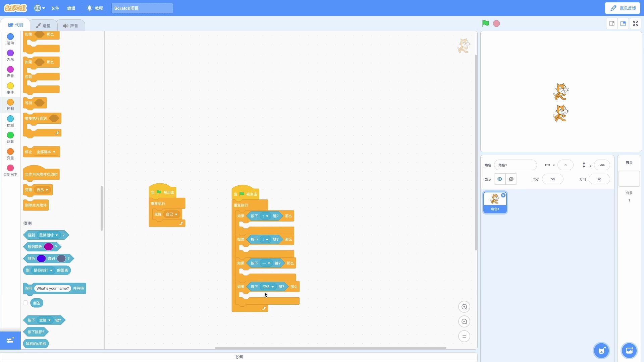This screenshot has width=644, height=362.
Task: Enable the 回答 variable checkbox
Action: click(25, 303)
